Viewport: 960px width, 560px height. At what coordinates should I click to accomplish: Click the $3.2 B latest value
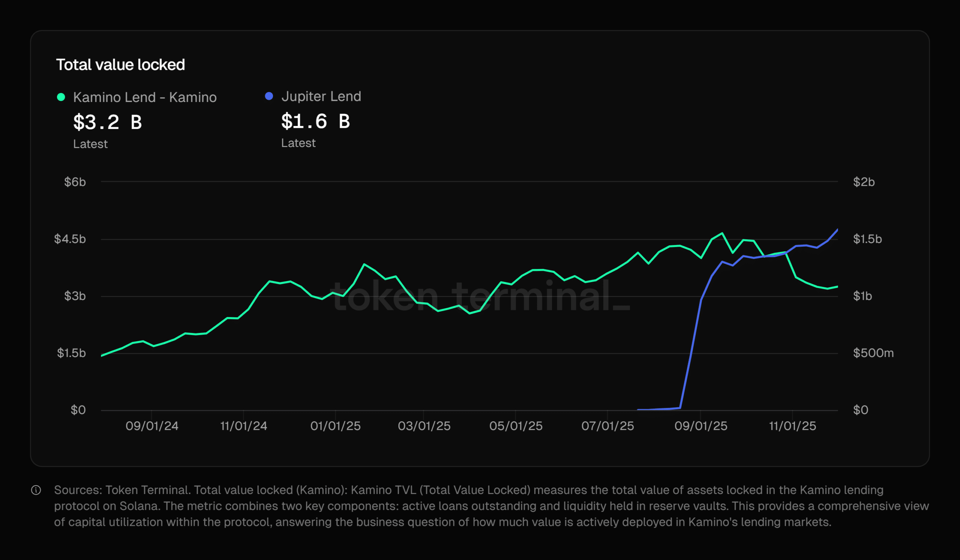coord(107,122)
